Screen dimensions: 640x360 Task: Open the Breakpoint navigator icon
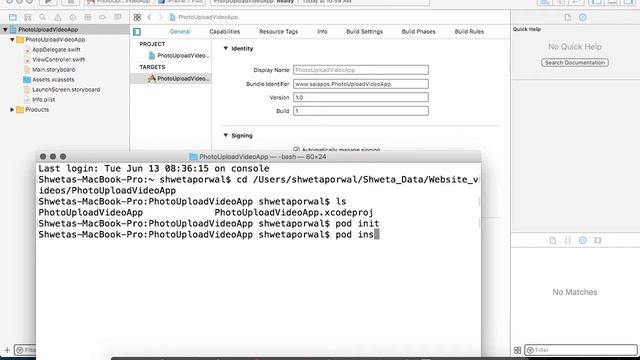point(102,17)
